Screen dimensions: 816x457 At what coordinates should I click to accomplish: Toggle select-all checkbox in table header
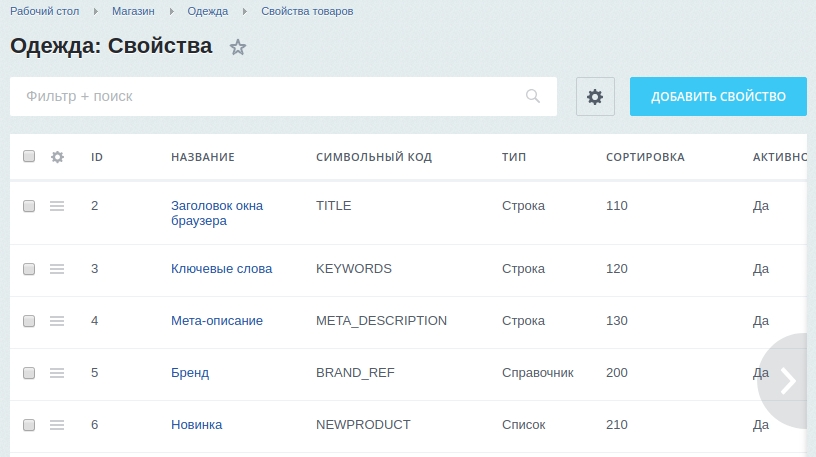coord(29,157)
